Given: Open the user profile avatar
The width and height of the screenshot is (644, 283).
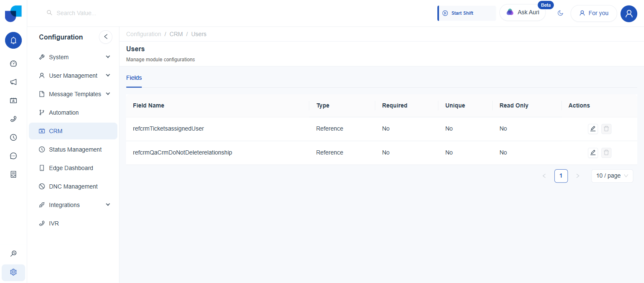Looking at the screenshot, I should coord(629,14).
